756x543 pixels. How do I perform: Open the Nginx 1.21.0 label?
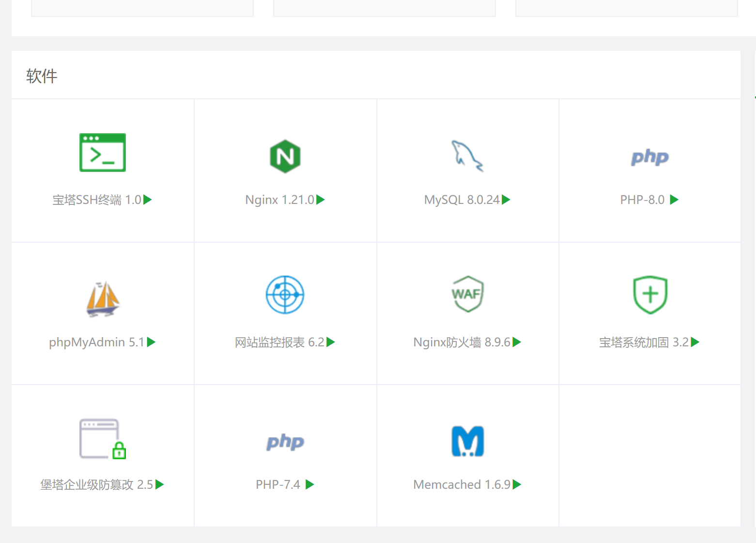[x=280, y=200]
